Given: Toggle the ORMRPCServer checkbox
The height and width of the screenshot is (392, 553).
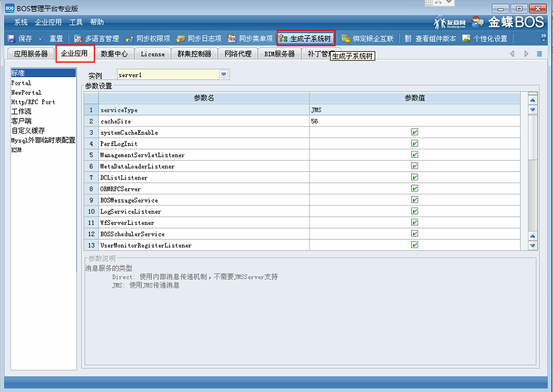Looking at the screenshot, I should (x=414, y=188).
